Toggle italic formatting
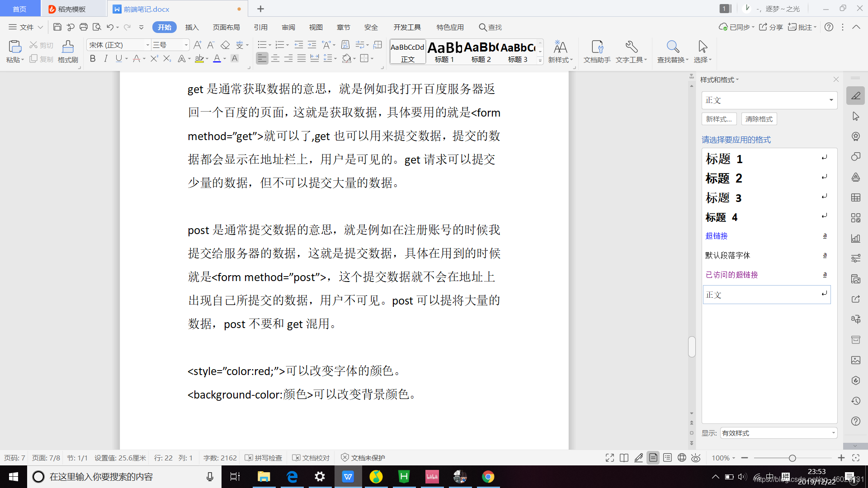 [106, 59]
